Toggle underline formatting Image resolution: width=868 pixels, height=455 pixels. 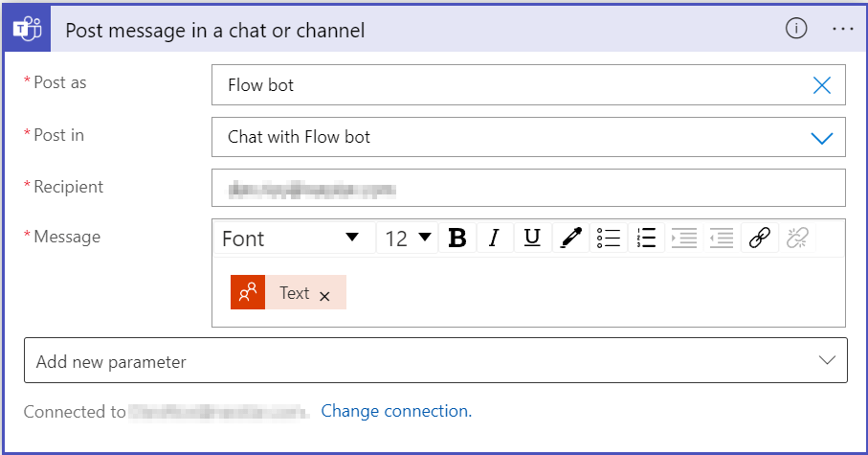coord(532,239)
